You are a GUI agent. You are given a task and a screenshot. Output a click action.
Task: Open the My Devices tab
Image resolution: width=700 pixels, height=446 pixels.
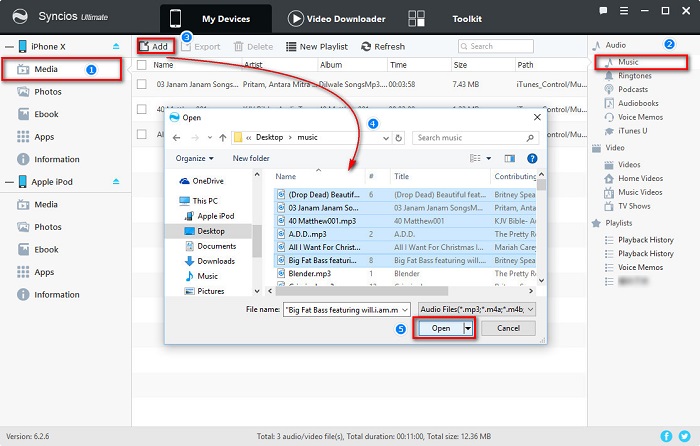tap(216, 19)
